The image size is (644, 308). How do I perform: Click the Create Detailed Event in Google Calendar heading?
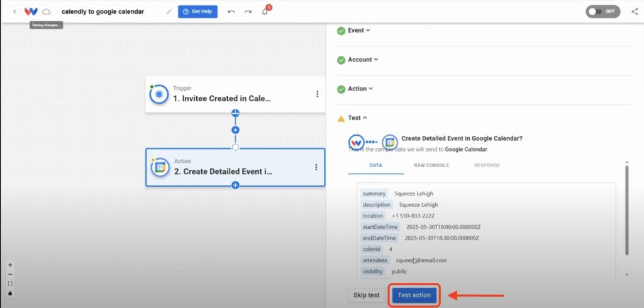(x=462, y=138)
